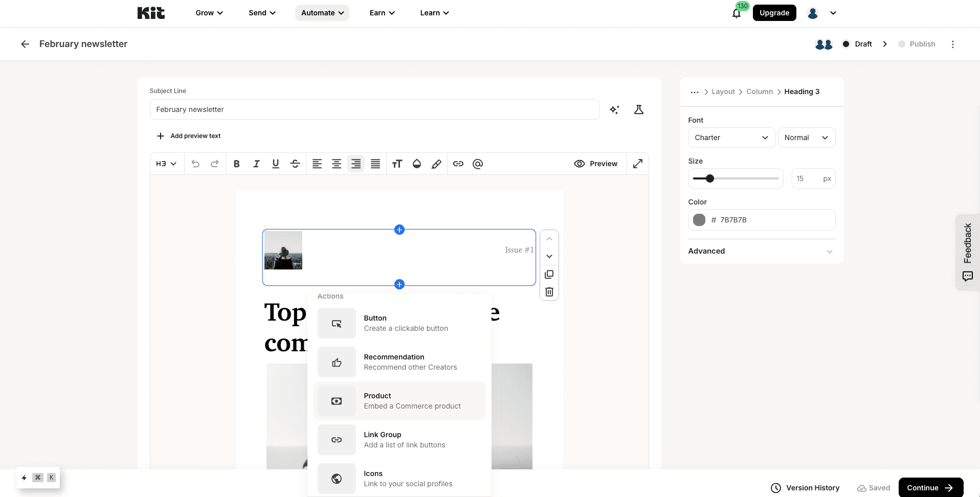Open the three-dot options menu
The height and width of the screenshot is (497, 980).
click(x=952, y=44)
